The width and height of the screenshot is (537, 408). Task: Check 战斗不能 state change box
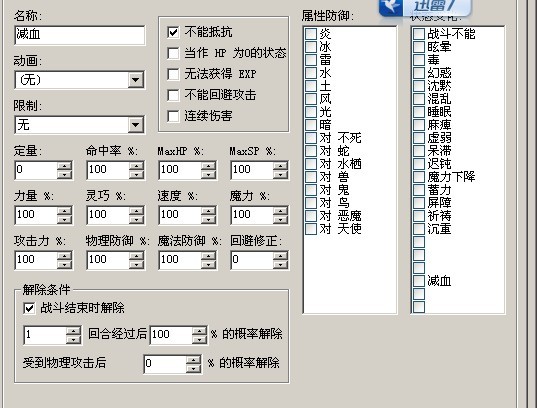419,34
